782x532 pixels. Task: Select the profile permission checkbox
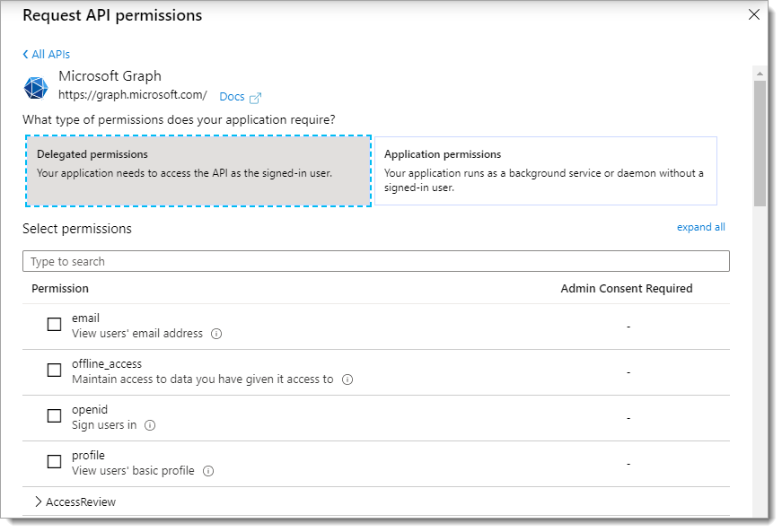(x=54, y=462)
